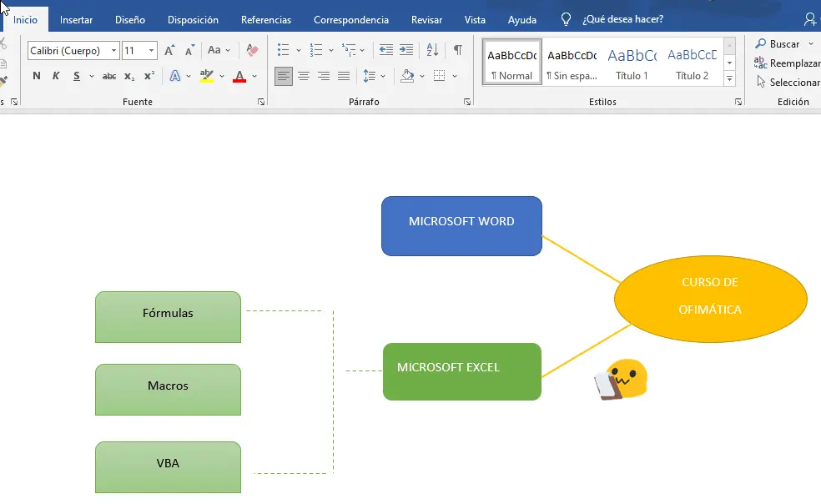This screenshot has width=821, height=504.
Task: Select the CURSO DE OFIMÁTICA ellipse
Action: click(x=710, y=299)
